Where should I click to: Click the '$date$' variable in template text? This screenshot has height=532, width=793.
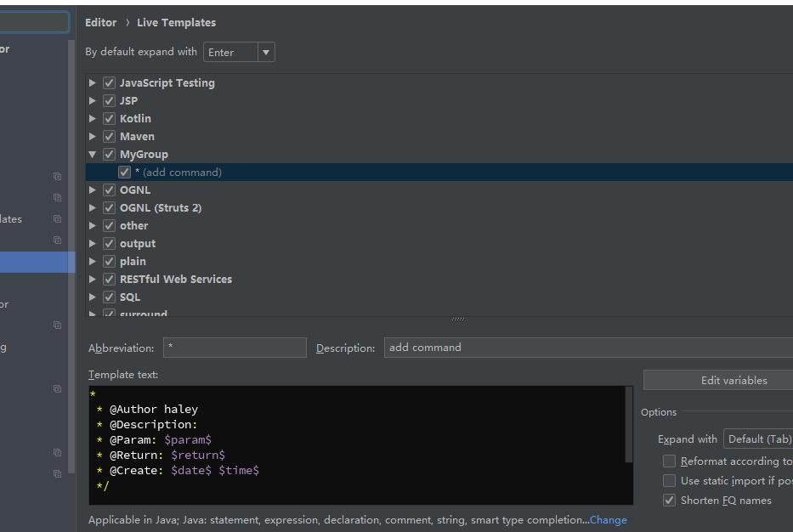[191, 470]
